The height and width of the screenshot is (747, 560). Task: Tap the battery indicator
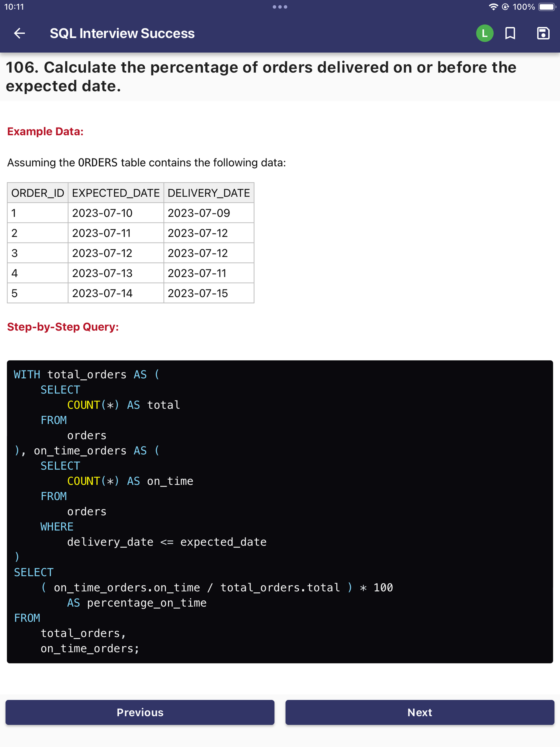[x=547, y=7]
